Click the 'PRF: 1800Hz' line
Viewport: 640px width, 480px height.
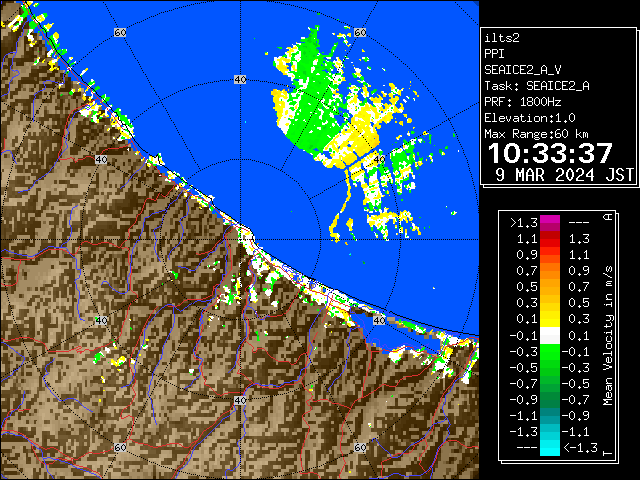coord(523,102)
